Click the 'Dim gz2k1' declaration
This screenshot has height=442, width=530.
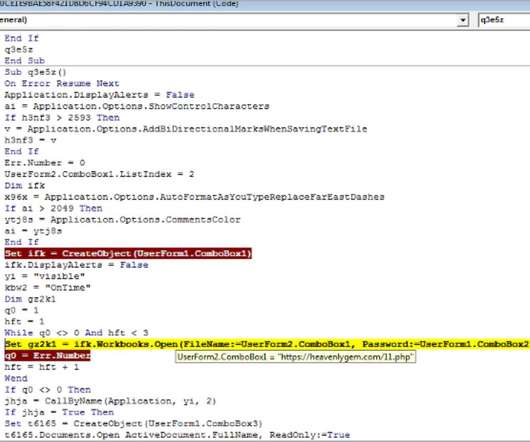30,299
